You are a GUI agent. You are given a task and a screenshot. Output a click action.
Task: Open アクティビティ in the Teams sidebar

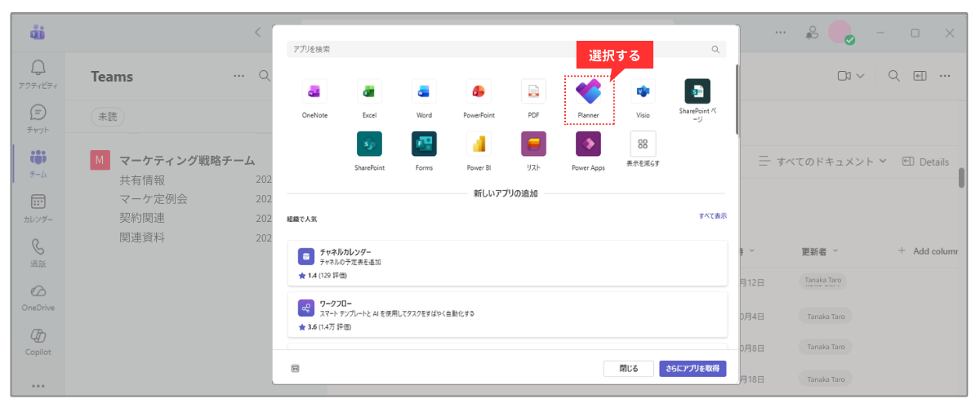[38, 74]
